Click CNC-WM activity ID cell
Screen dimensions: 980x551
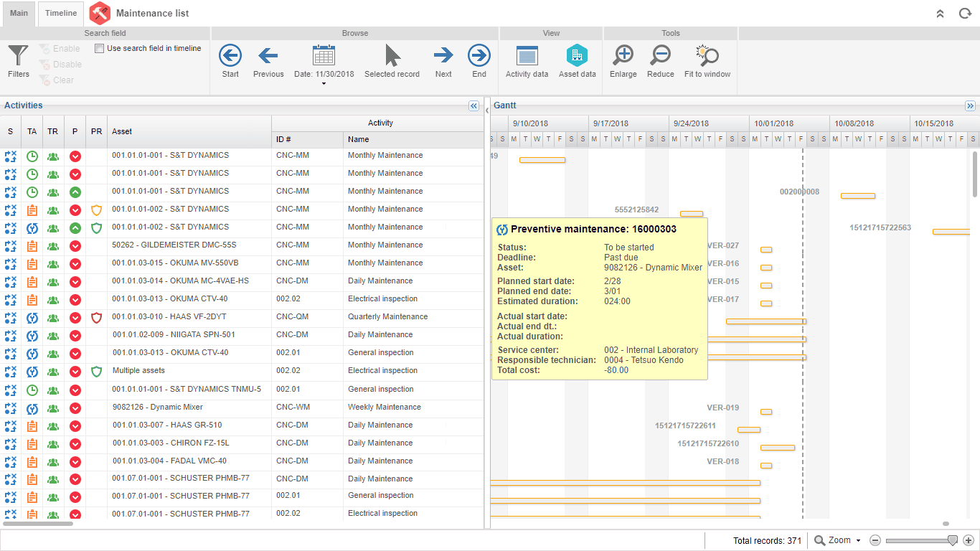307,408
